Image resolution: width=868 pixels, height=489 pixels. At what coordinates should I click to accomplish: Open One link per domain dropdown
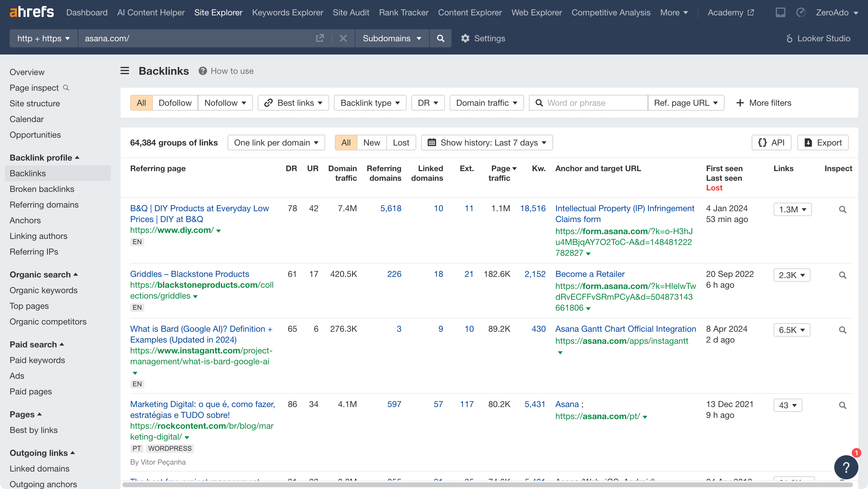(276, 143)
